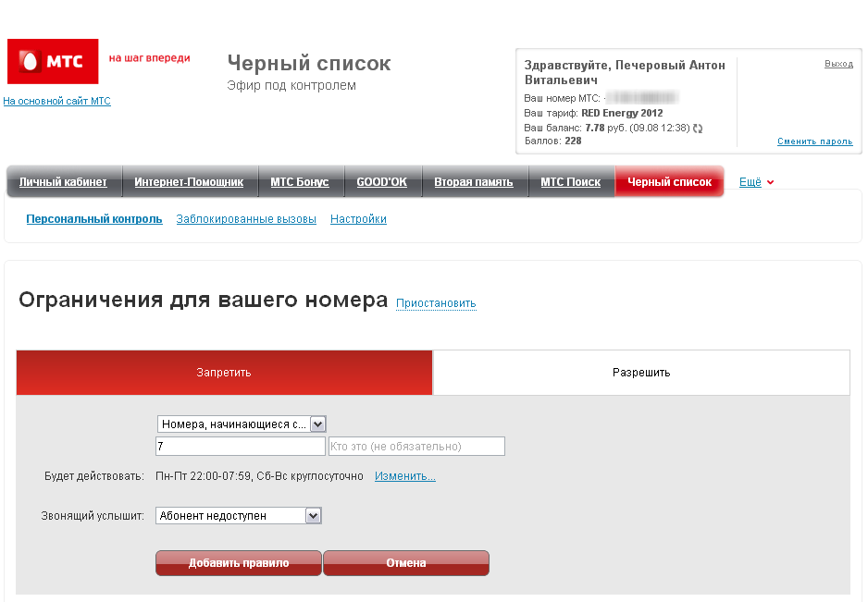Open the "Абонент недоступен" dropdown

[x=239, y=516]
